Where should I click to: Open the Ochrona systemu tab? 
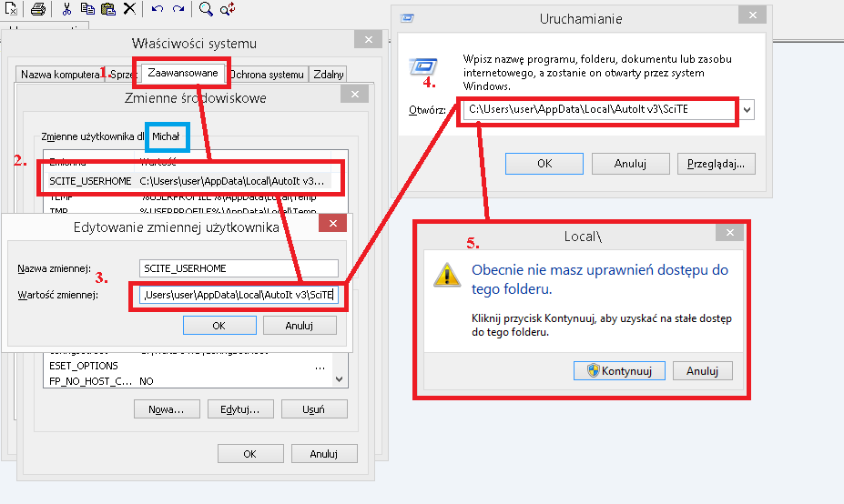(x=266, y=75)
